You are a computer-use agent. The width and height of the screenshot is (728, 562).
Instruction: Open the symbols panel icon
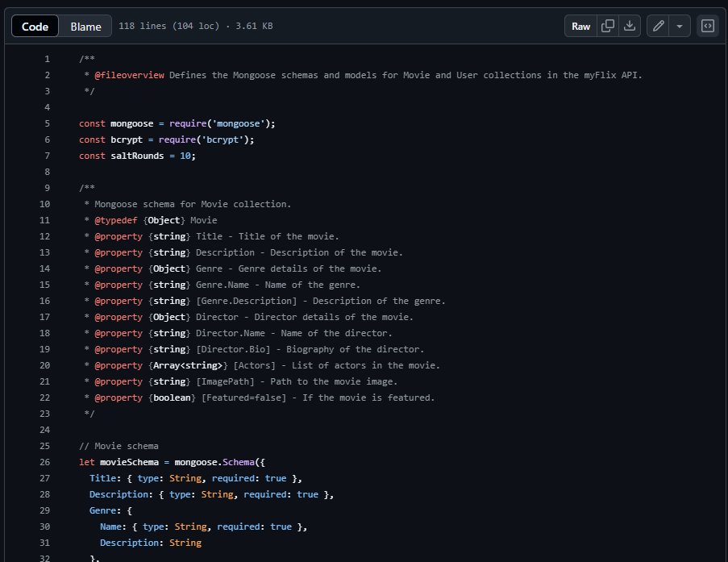tap(708, 26)
